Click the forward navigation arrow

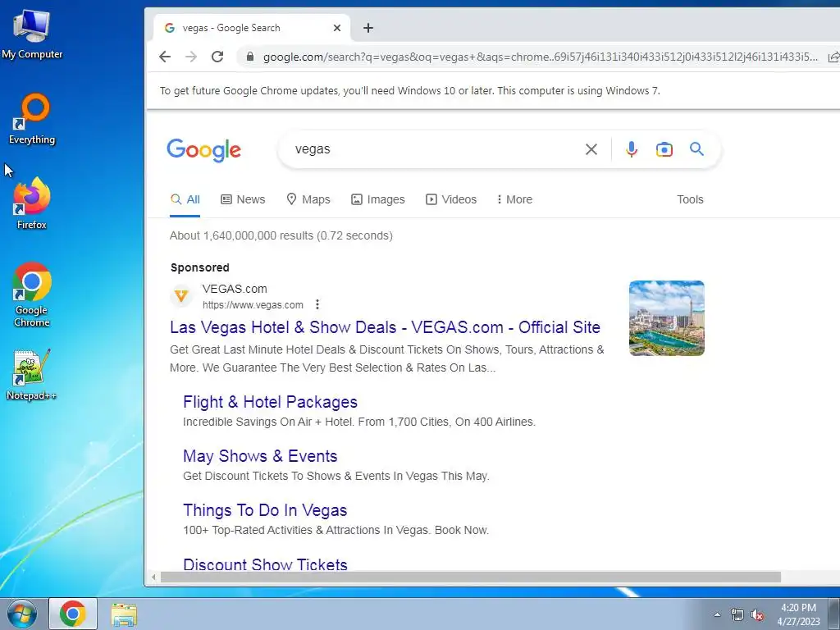point(191,57)
